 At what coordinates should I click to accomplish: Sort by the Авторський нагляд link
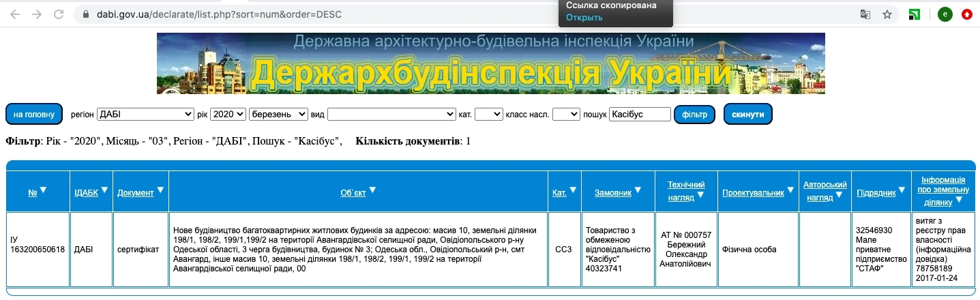pyautogui.click(x=825, y=191)
